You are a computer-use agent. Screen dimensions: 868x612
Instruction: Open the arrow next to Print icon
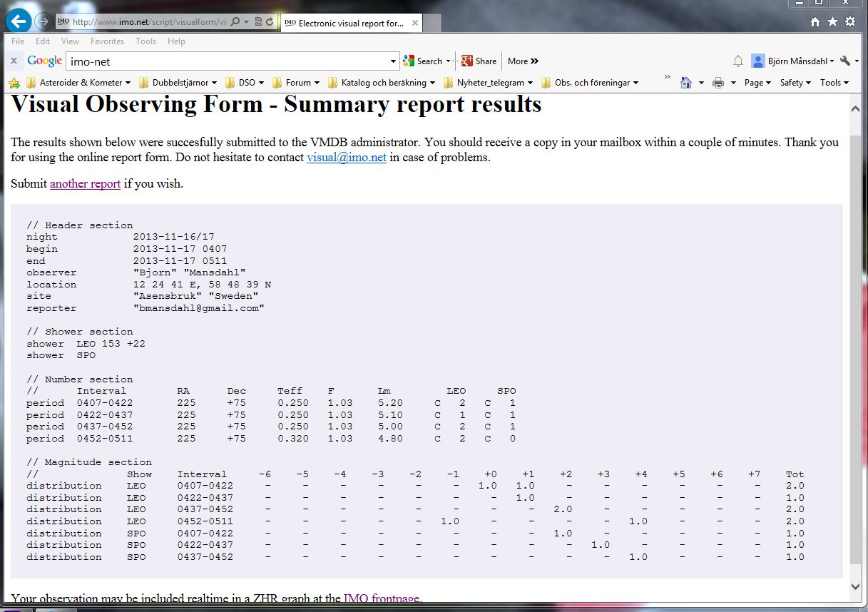click(733, 83)
